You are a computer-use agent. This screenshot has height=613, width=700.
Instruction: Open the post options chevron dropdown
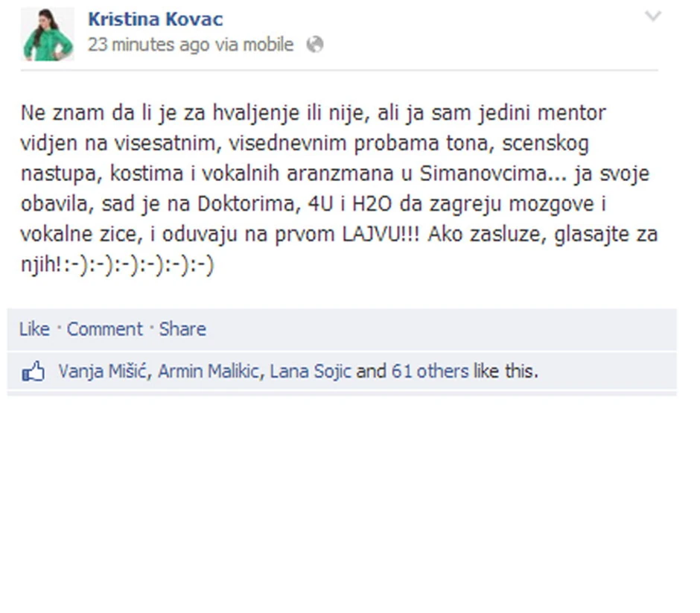(x=653, y=16)
